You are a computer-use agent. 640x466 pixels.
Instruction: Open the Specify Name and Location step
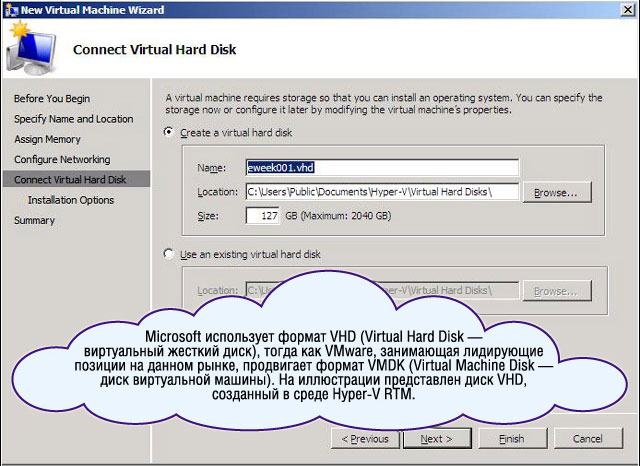point(73,119)
